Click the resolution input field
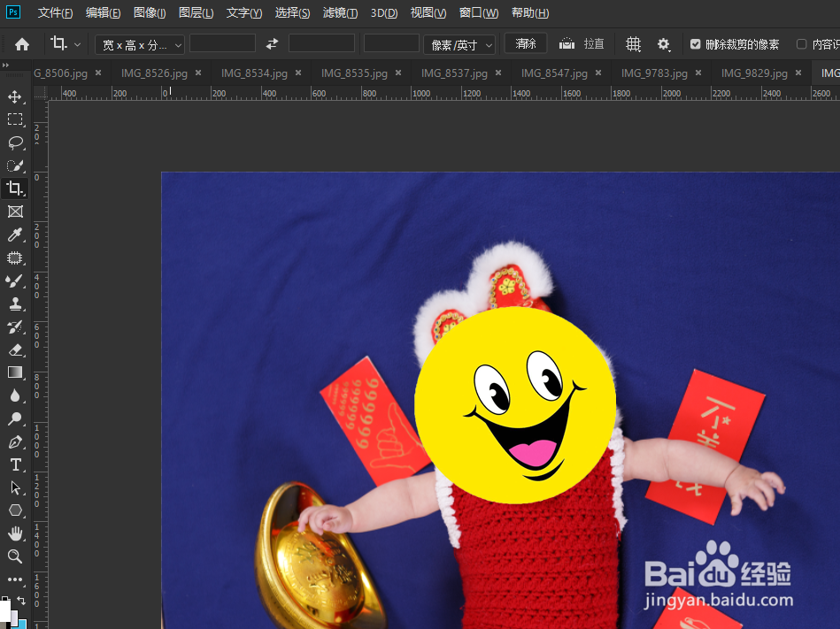The width and height of the screenshot is (840, 629). pyautogui.click(x=391, y=43)
